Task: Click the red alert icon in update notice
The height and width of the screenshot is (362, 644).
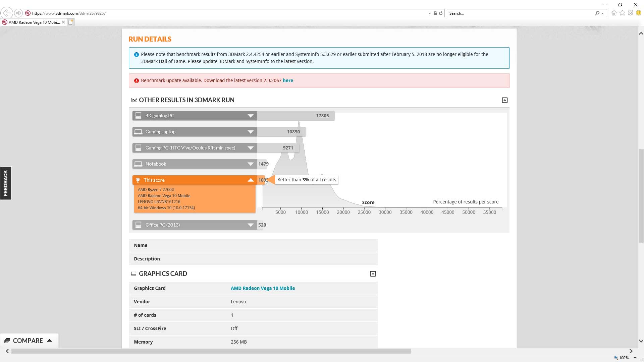Action: pos(136,81)
